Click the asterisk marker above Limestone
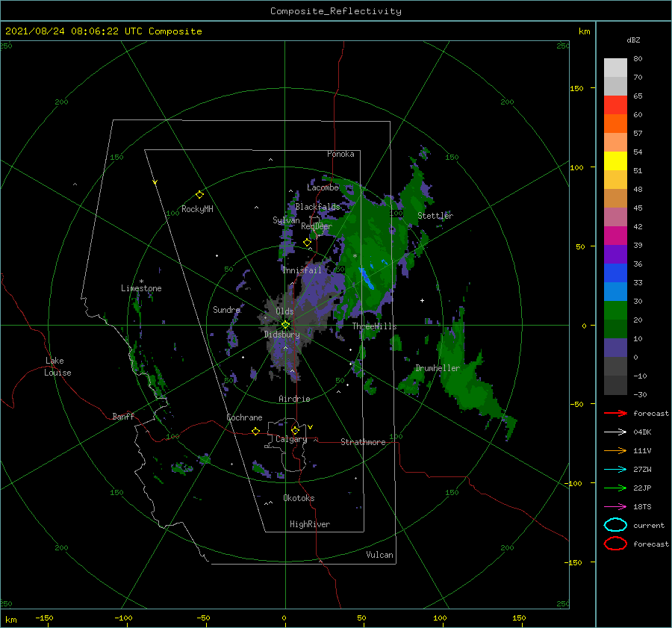This screenshot has height=628, width=672. pyautogui.click(x=141, y=282)
